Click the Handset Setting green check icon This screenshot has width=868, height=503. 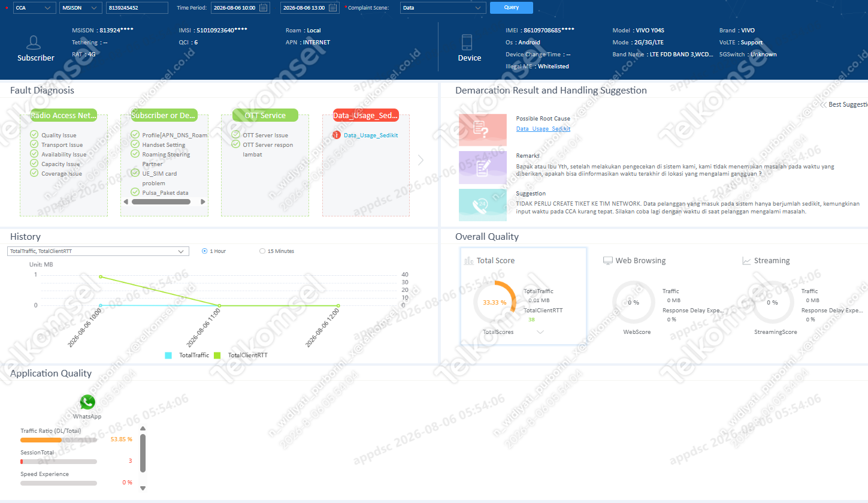(x=135, y=144)
